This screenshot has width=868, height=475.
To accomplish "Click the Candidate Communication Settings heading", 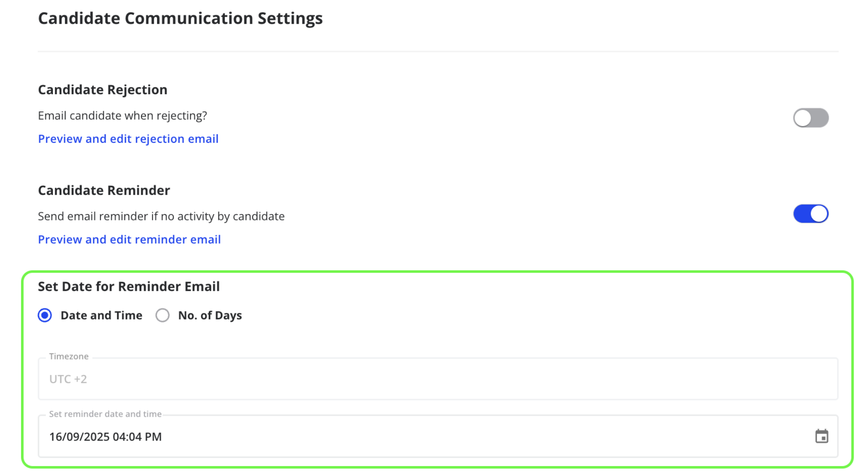I will coord(180,18).
